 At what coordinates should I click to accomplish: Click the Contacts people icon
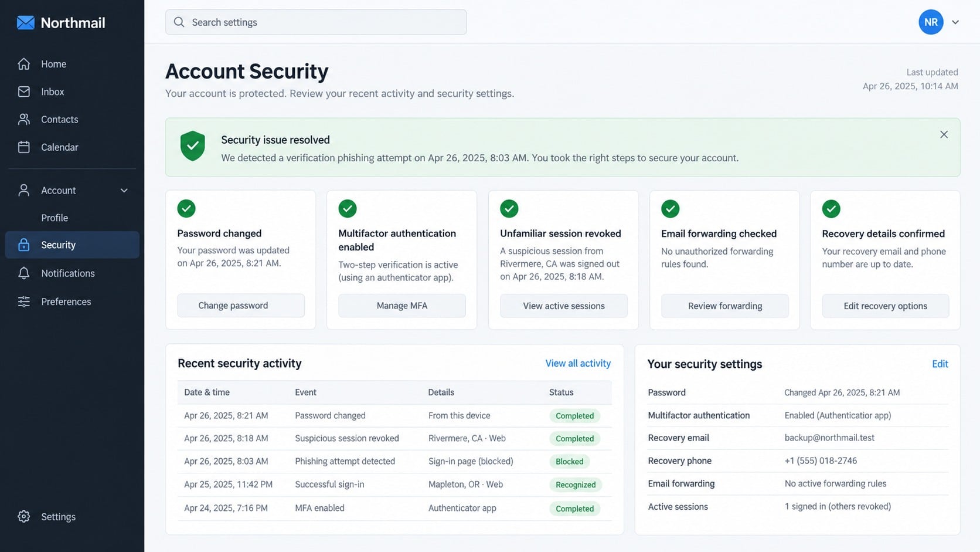click(24, 119)
